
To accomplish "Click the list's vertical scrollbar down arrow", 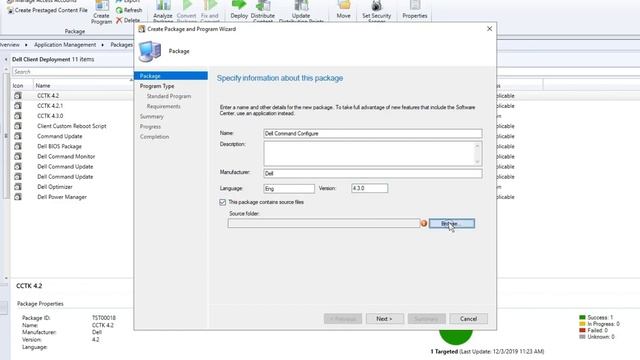I will click(x=6, y=278).
